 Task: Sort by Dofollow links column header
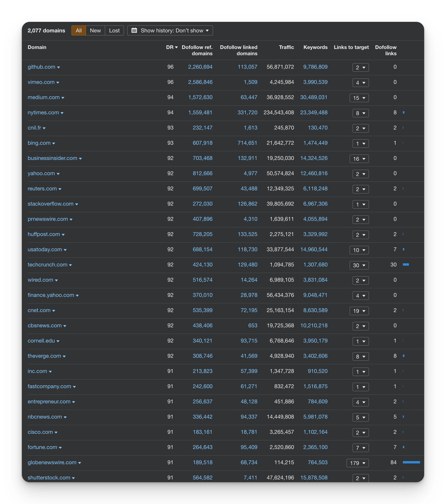point(386,50)
